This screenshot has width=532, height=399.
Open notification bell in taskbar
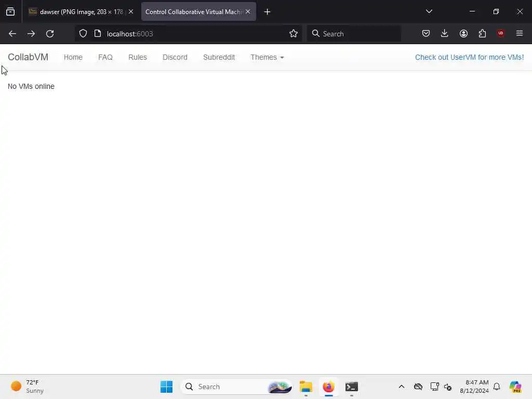[497, 387]
